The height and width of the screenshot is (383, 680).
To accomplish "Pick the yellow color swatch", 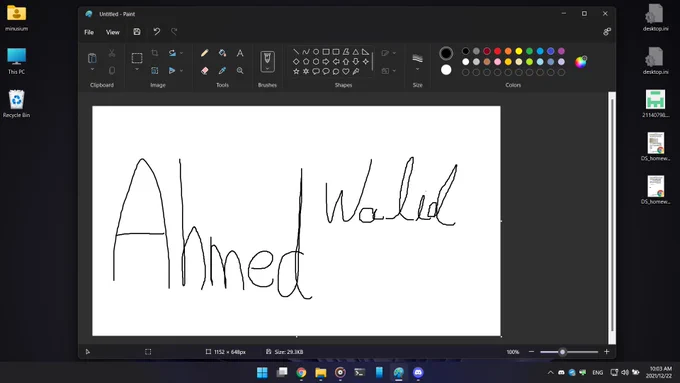I will [519, 51].
